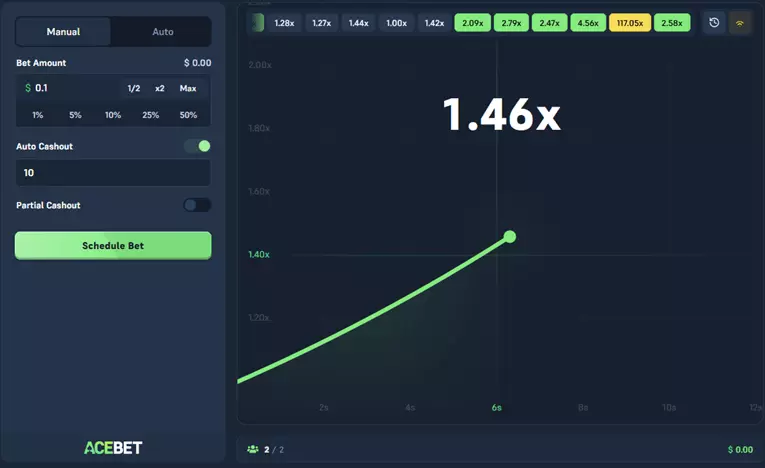Open the 1.28x history result
The image size is (765, 468).
coord(284,23)
